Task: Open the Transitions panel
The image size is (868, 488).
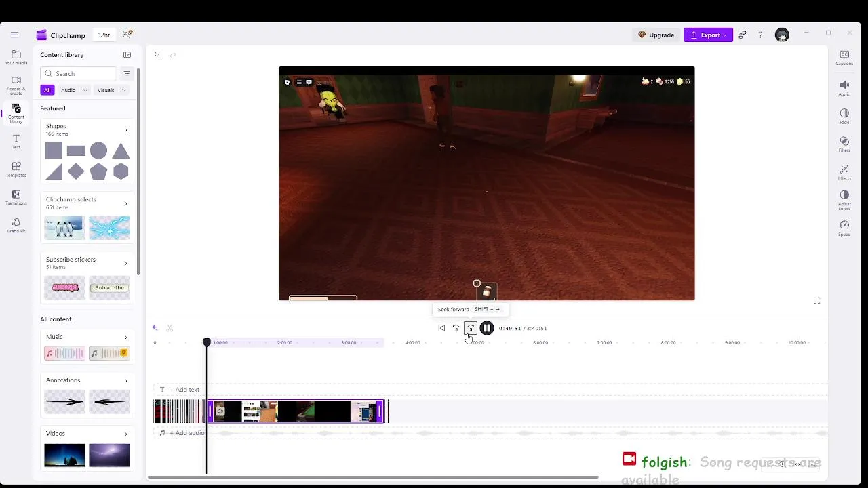Action: click(x=16, y=197)
